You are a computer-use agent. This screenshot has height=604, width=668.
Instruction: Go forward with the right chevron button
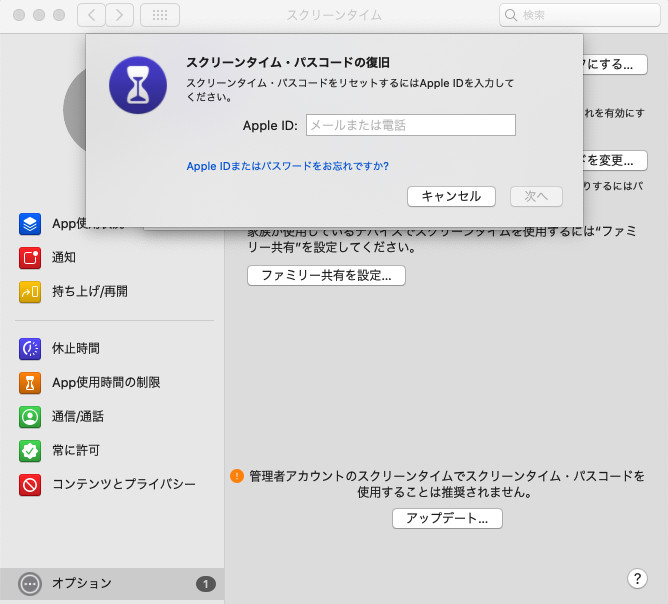click(119, 15)
